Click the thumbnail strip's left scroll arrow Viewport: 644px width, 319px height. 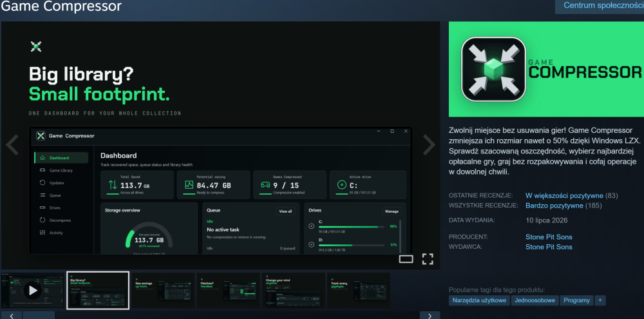tap(12, 315)
